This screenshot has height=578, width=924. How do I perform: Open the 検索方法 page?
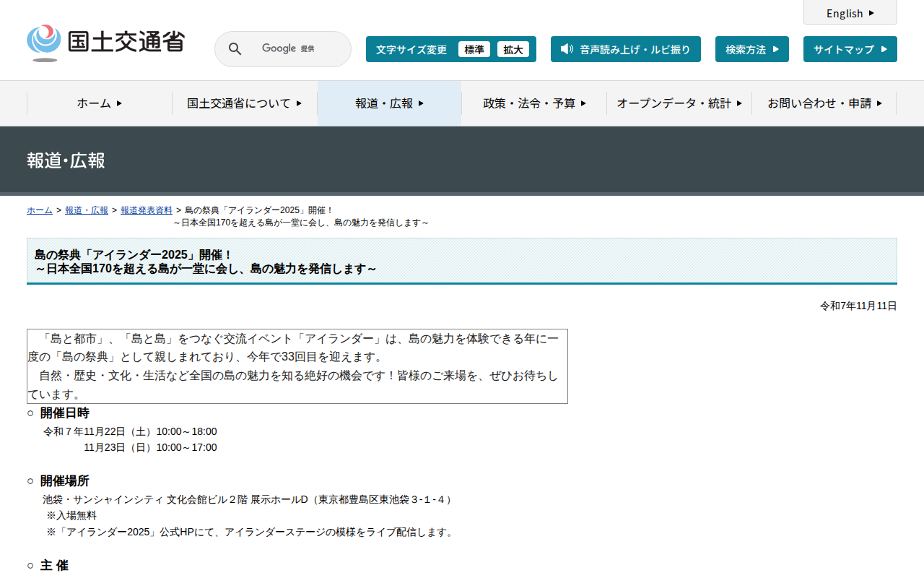point(752,49)
